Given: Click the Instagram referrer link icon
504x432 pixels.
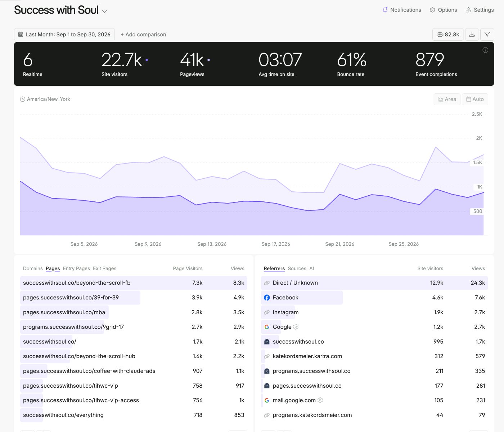Looking at the screenshot, I should tap(267, 312).
